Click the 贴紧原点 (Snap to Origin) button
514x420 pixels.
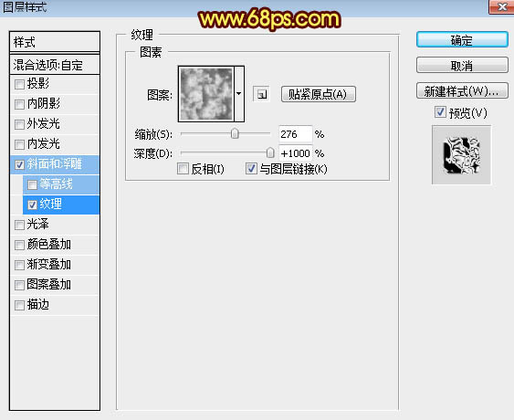point(319,94)
